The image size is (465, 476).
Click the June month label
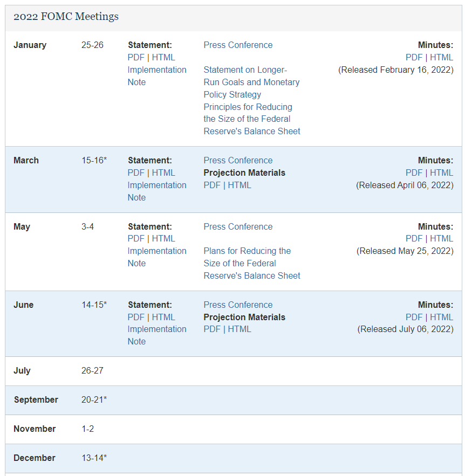pos(23,305)
